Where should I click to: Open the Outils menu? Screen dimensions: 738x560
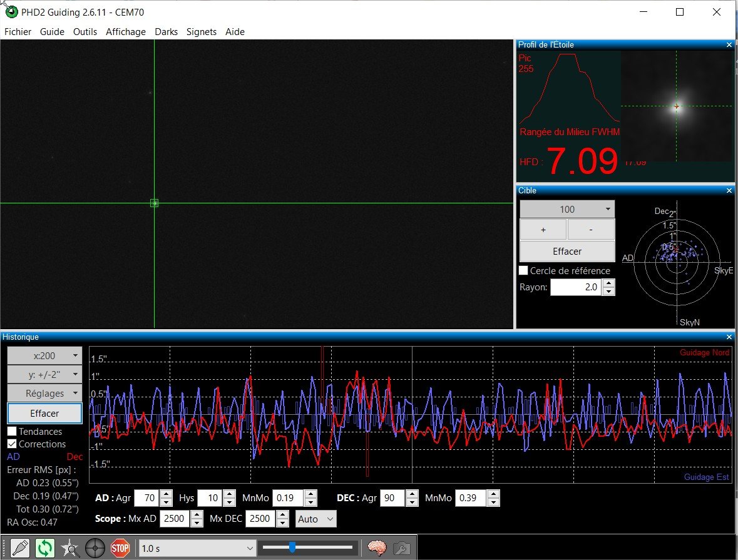(x=85, y=31)
